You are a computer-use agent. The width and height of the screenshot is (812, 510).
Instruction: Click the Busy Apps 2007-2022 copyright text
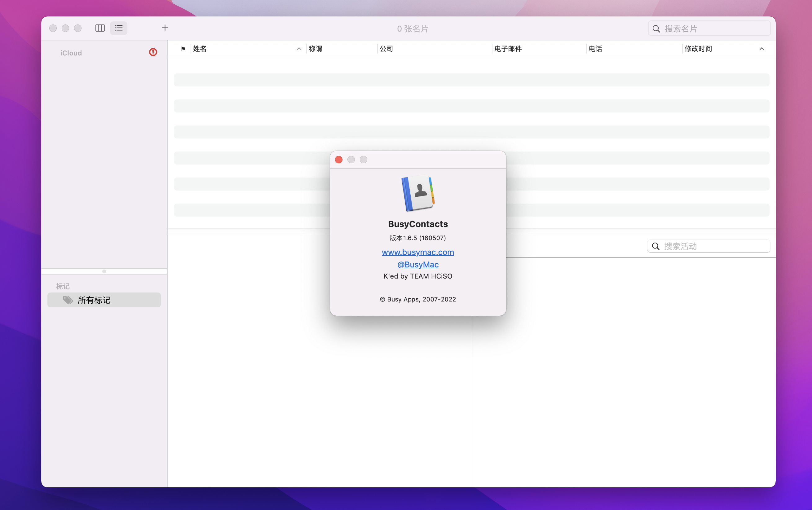pos(418,299)
